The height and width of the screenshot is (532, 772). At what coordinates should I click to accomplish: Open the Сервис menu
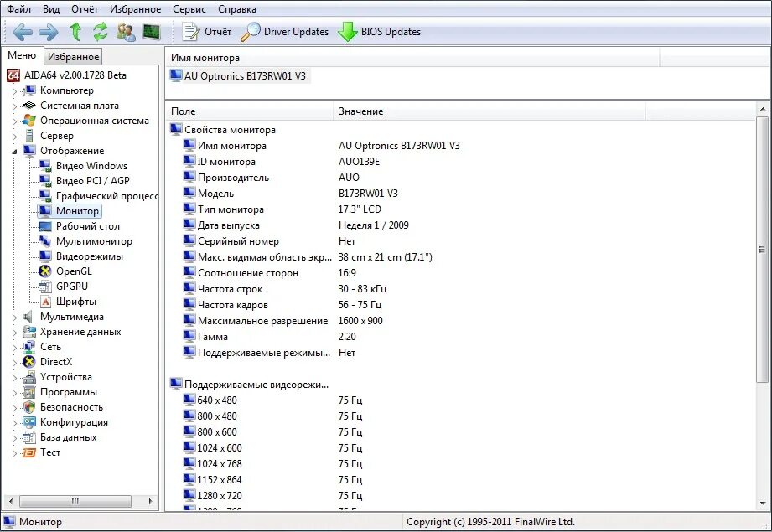(189, 9)
